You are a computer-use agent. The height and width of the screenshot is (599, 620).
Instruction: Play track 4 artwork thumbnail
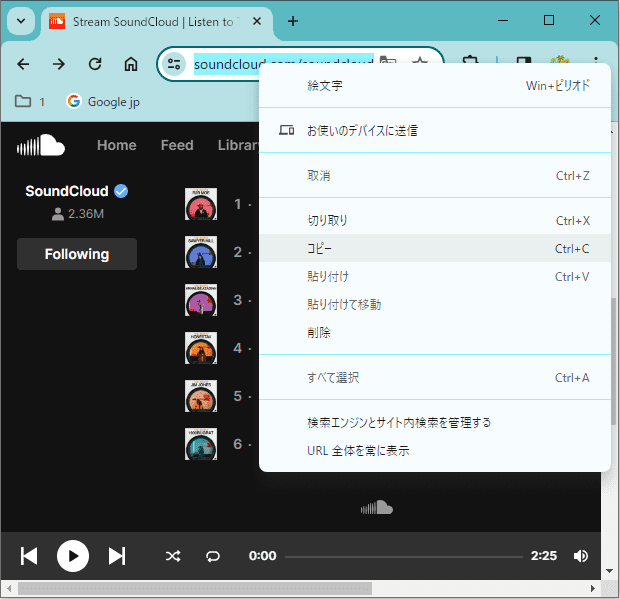click(x=201, y=348)
